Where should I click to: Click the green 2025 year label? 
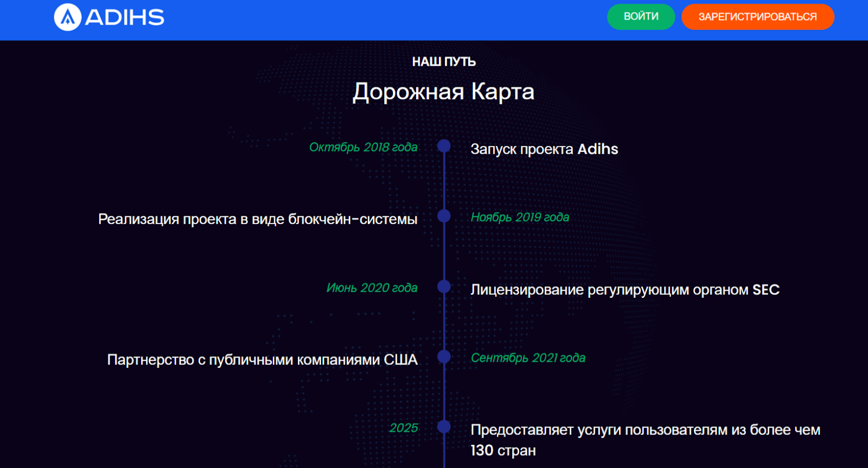click(x=403, y=428)
